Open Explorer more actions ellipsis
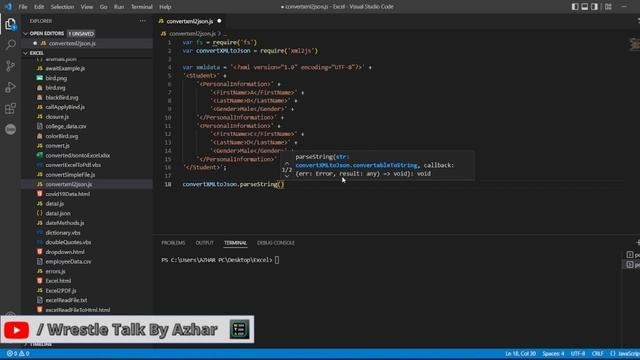Image resolution: width=640 pixels, height=360 pixels. (x=142, y=20)
